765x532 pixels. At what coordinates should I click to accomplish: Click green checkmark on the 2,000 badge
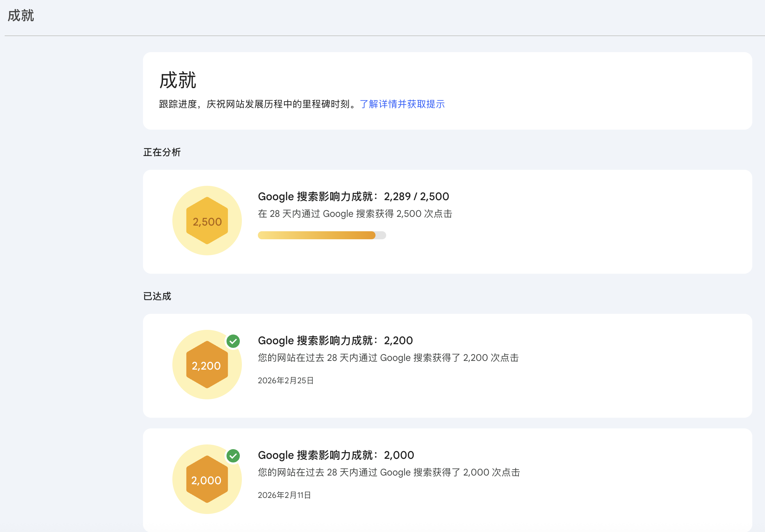click(x=233, y=456)
